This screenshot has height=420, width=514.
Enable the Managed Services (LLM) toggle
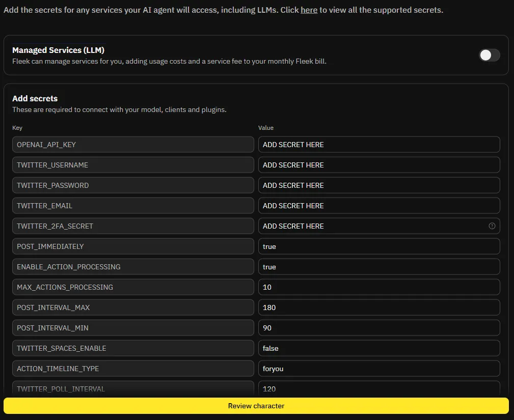click(489, 55)
